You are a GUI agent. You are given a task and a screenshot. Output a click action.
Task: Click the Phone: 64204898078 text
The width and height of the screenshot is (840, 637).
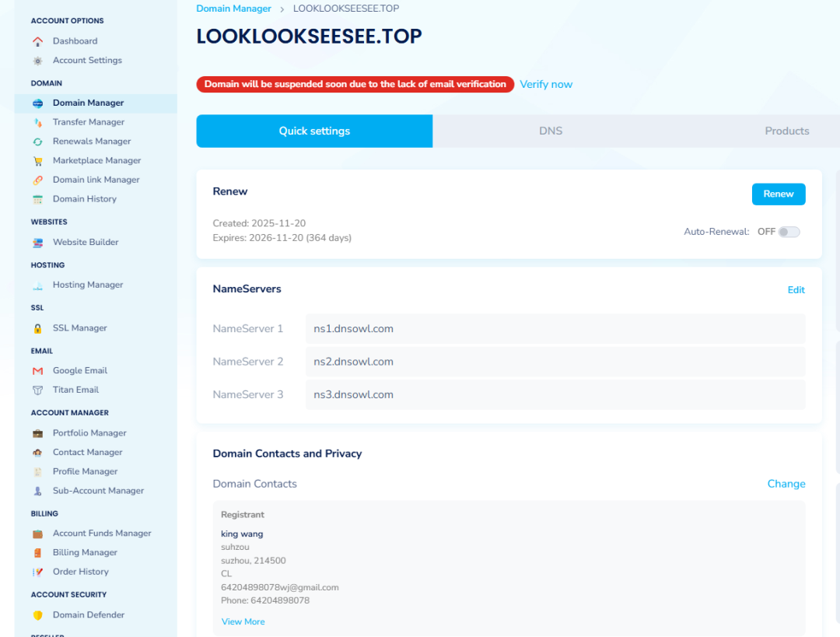(265, 600)
